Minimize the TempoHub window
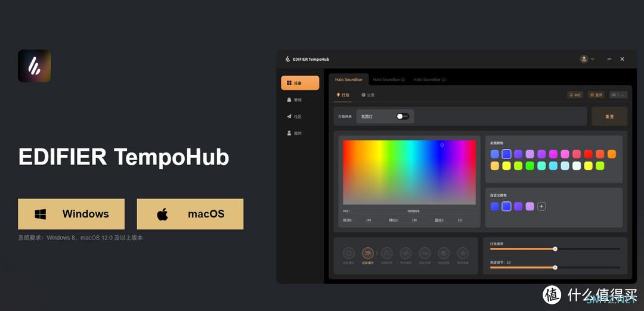The image size is (644, 311). 609,59
